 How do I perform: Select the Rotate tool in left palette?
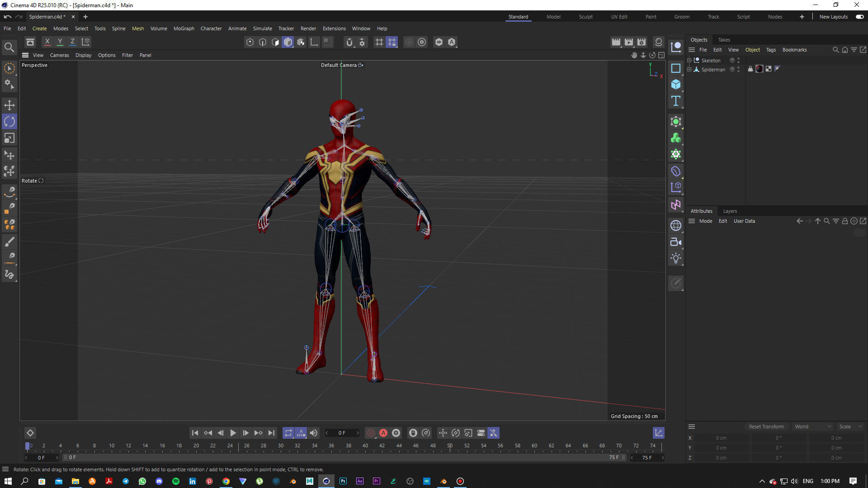(9, 122)
